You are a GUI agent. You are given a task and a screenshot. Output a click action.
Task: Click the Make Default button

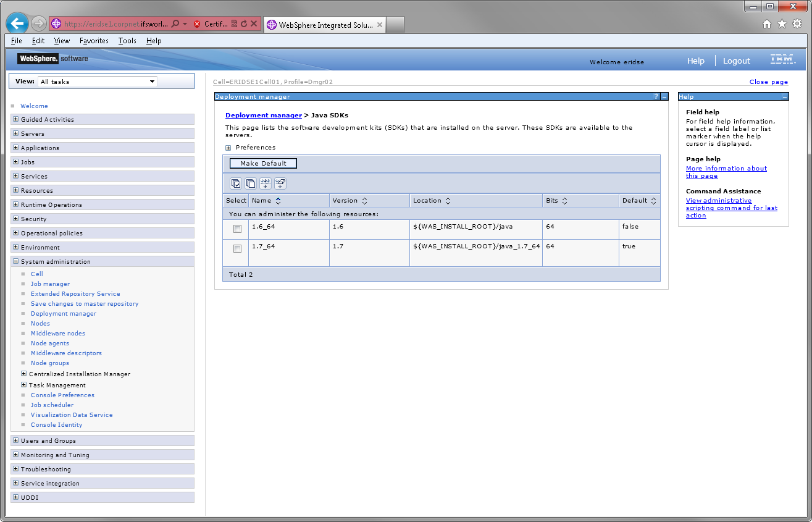[x=263, y=163]
